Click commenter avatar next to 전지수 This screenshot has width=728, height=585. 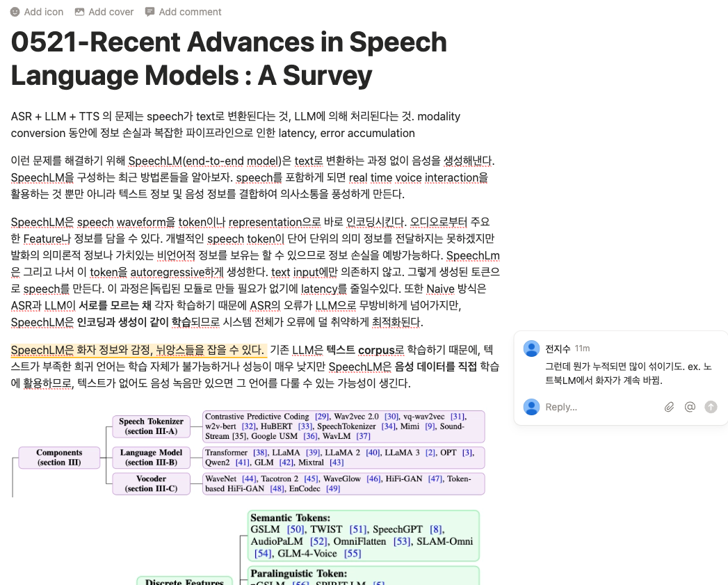531,348
